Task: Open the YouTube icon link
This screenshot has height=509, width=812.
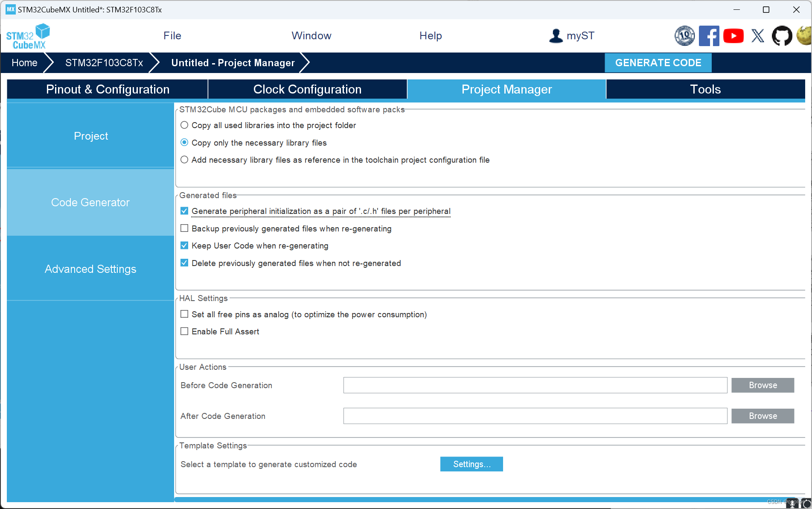Action: [733, 36]
